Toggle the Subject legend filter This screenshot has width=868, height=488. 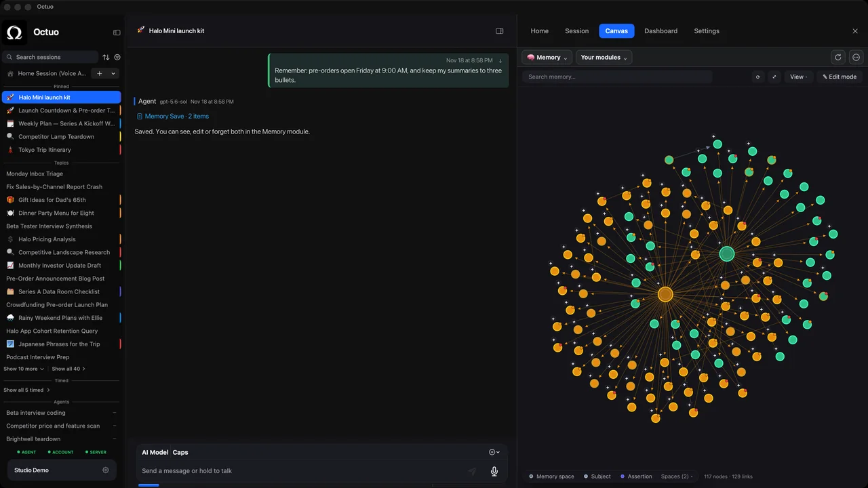point(597,476)
